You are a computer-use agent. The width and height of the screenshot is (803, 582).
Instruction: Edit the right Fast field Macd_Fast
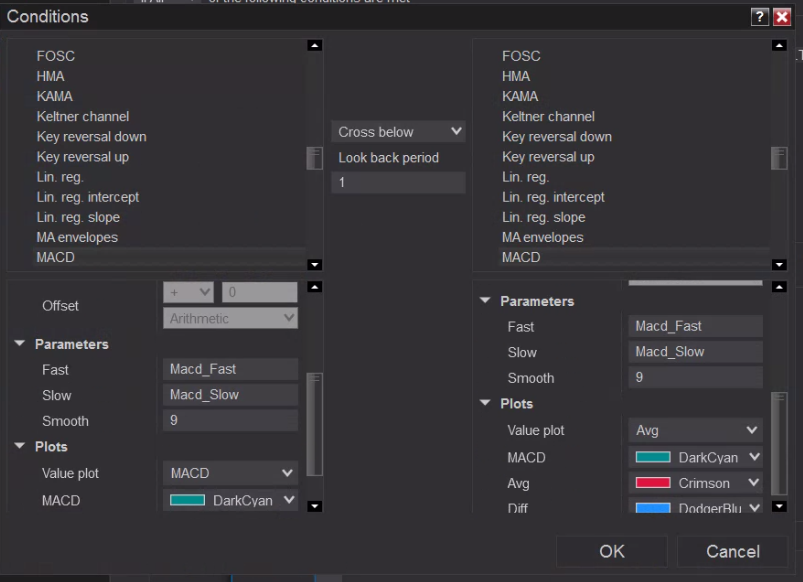coord(695,326)
